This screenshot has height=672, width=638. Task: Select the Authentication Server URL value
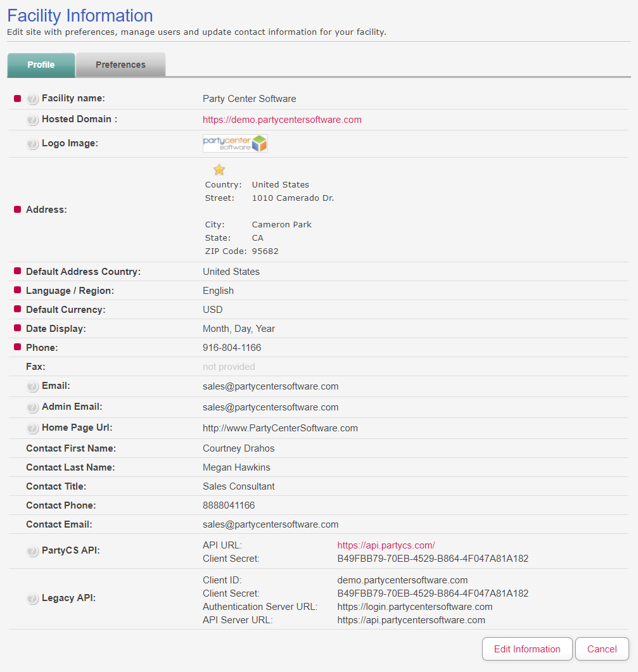point(415,607)
